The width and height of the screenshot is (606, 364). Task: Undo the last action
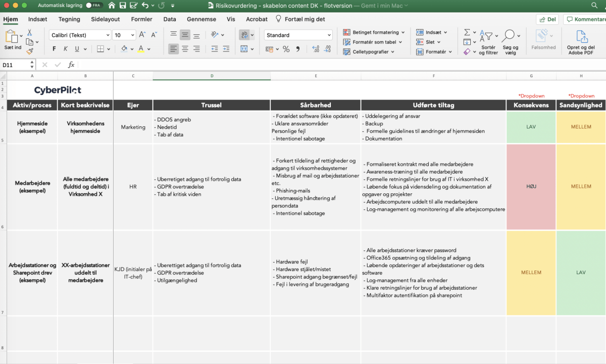click(x=145, y=5)
